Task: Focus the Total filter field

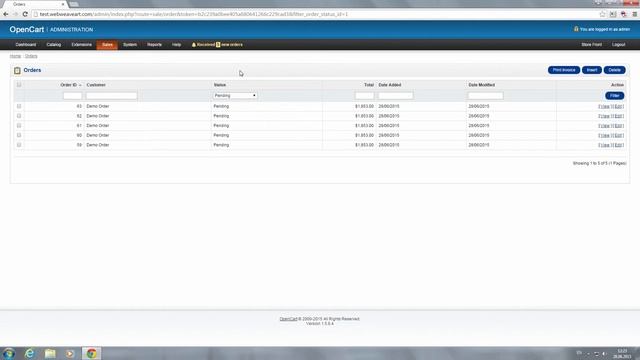Action: pyautogui.click(x=364, y=96)
